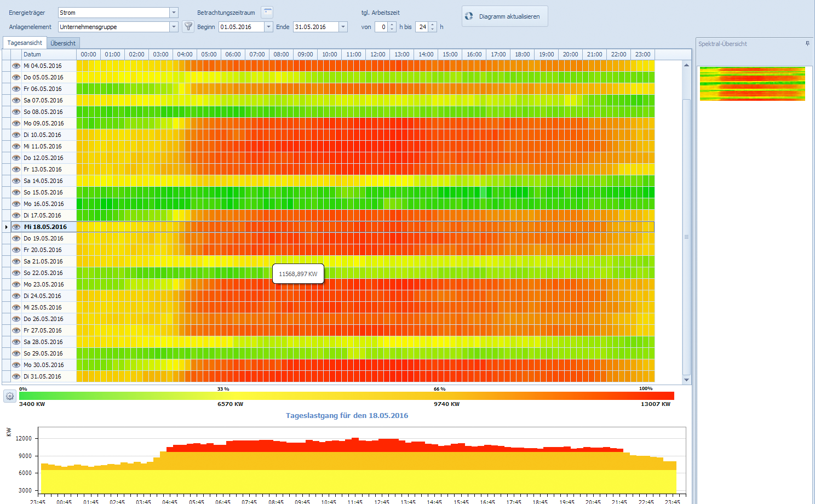Click the Spektral-Übersicht heatmap thumbnail
The image size is (815, 504).
[753, 84]
